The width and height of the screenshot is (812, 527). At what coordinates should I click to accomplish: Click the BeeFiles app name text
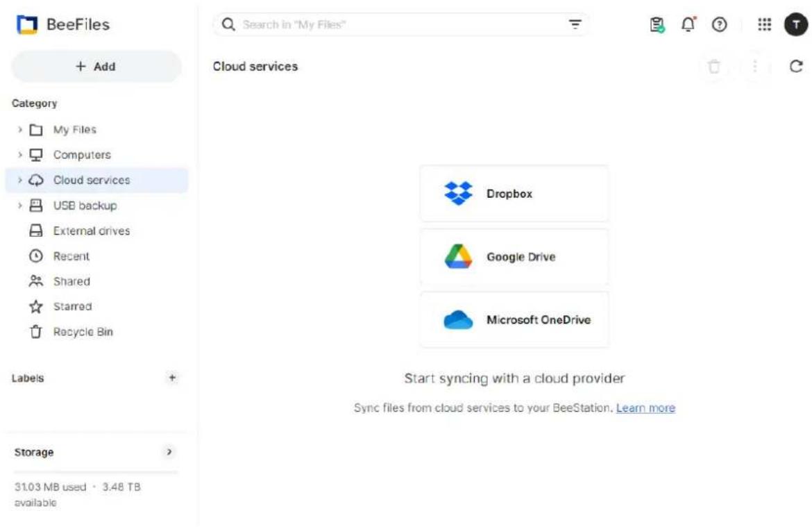pyautogui.click(x=78, y=24)
